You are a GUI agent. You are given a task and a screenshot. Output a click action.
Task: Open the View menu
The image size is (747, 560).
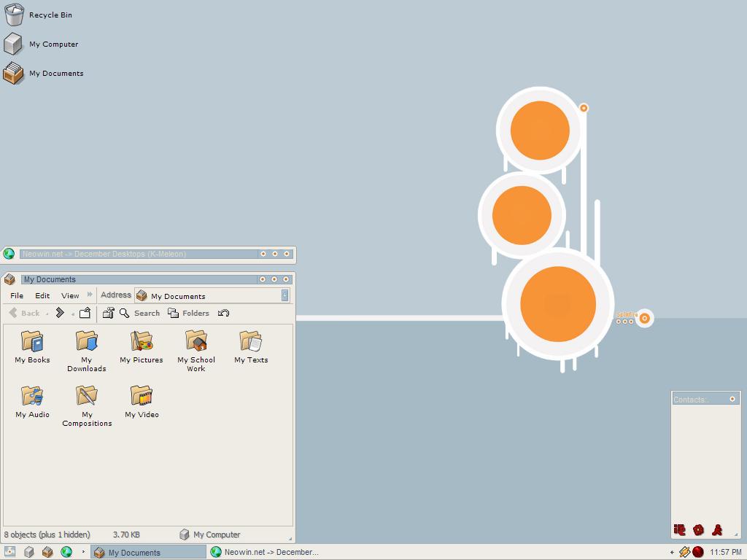click(x=70, y=295)
